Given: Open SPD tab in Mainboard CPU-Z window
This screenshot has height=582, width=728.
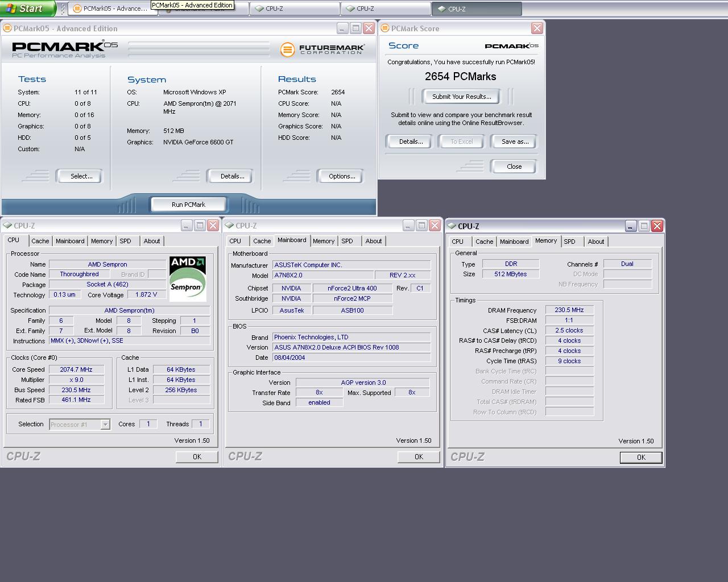Looking at the screenshot, I should pyautogui.click(x=347, y=241).
